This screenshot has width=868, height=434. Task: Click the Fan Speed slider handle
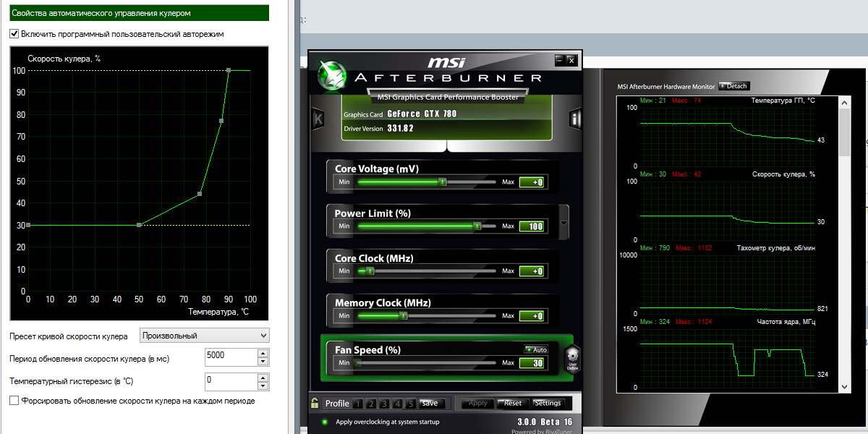tap(356, 363)
